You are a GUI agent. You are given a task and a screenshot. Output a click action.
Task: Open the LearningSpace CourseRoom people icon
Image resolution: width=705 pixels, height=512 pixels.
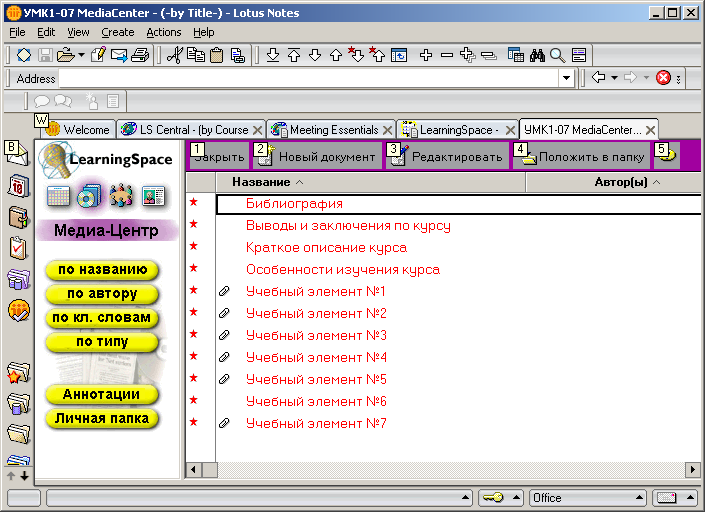click(x=121, y=196)
